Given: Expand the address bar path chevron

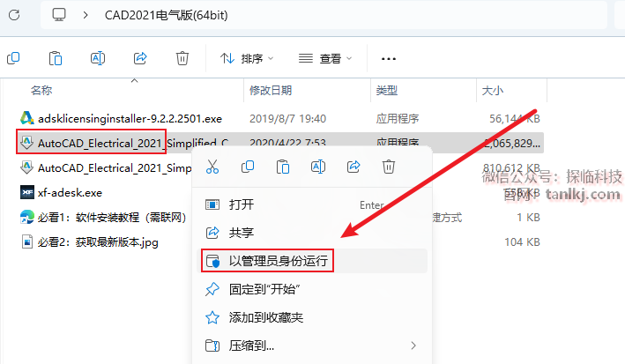Looking at the screenshot, I should [86, 15].
